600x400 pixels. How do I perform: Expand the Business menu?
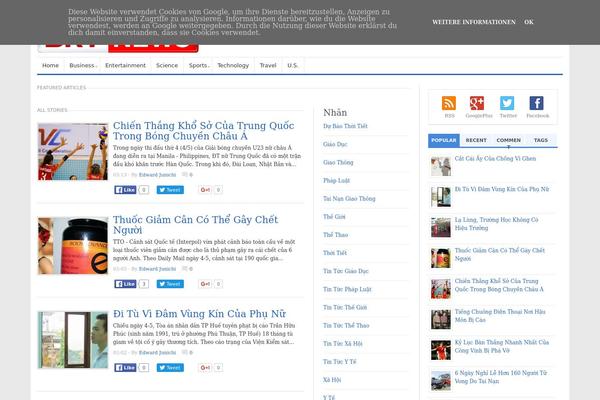coord(83,65)
